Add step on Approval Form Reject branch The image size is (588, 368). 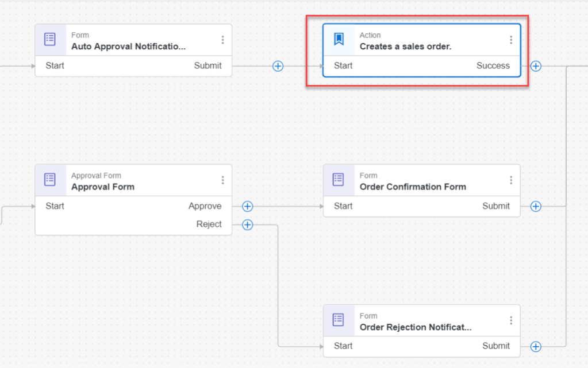pyautogui.click(x=248, y=224)
